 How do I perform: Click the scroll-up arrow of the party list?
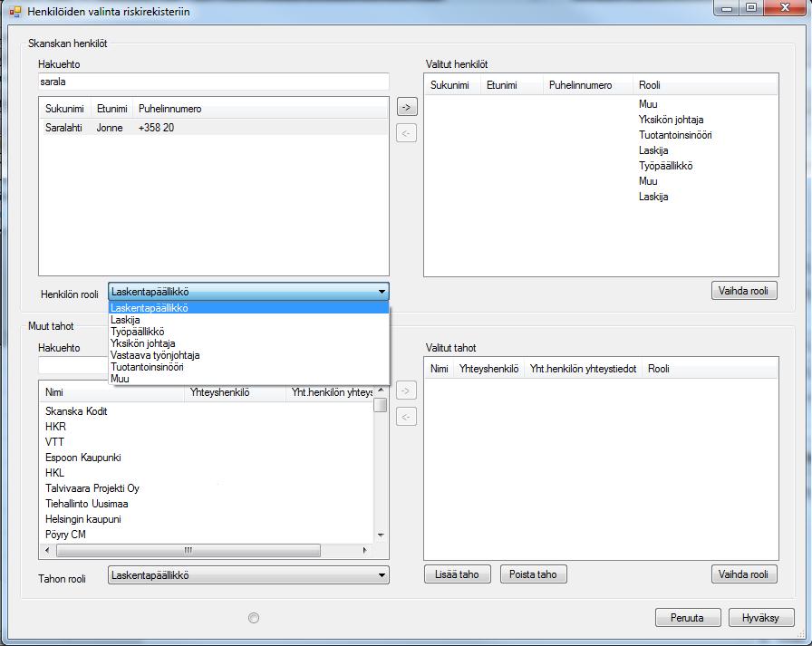[381, 390]
